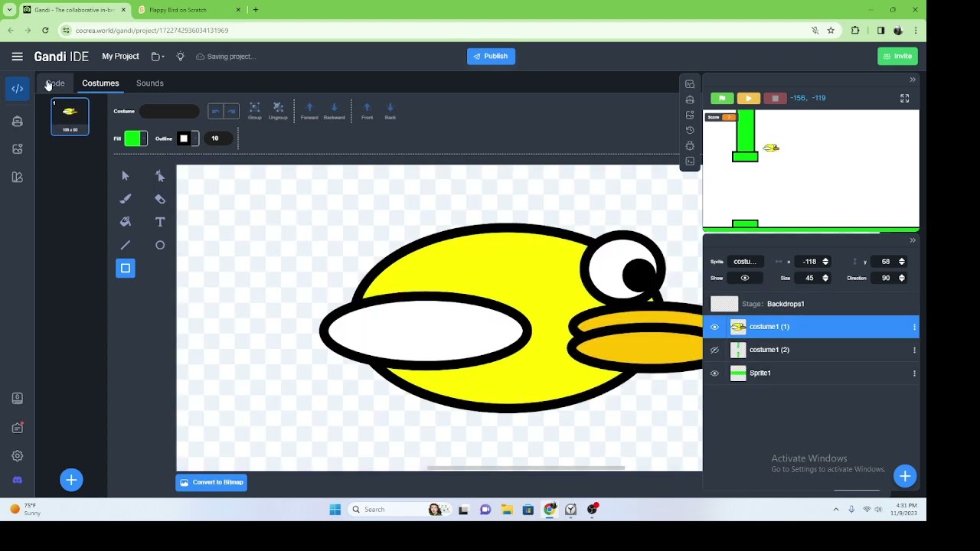This screenshot has width=980, height=551.
Task: Toggle the lightbulb theme icon
Action: tap(181, 57)
